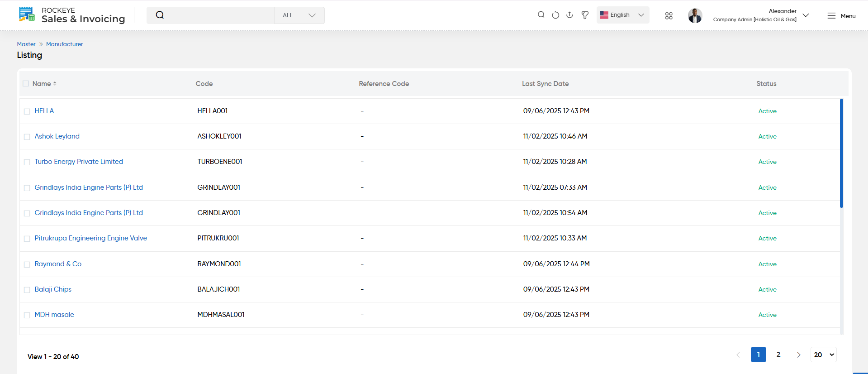Viewport: 868px width, 374px height.
Task: Tick the select-all checkbox in header
Action: [x=26, y=84]
